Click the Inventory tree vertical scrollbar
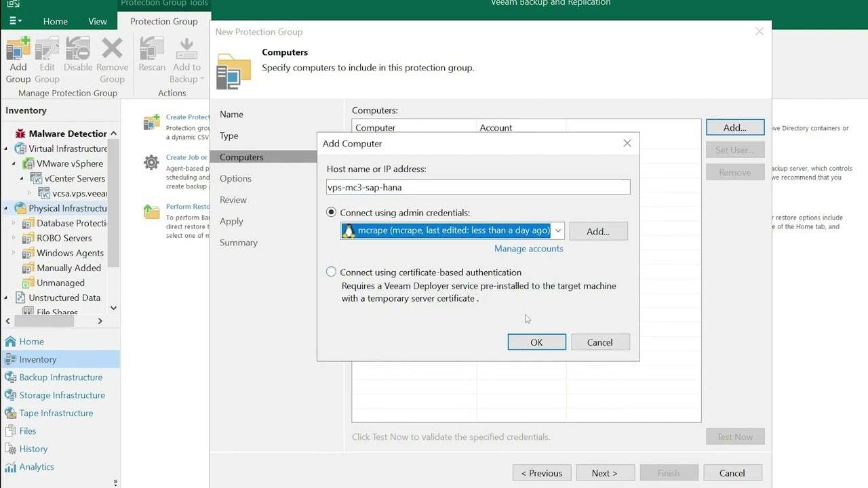Viewport: 868px width, 488px height. (113, 203)
